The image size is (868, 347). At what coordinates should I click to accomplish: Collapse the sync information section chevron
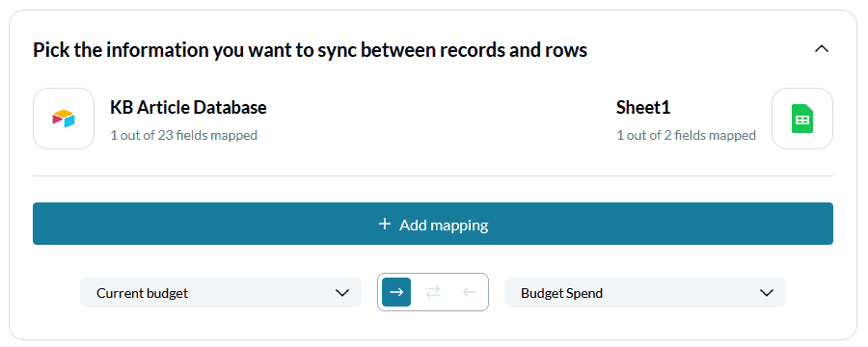822,49
